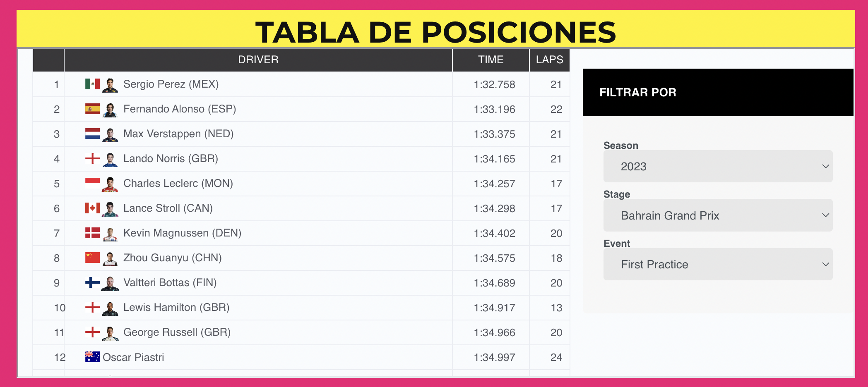The height and width of the screenshot is (387, 868).
Task: Click the China flag beside Zhou Guanyu
Action: point(92,258)
